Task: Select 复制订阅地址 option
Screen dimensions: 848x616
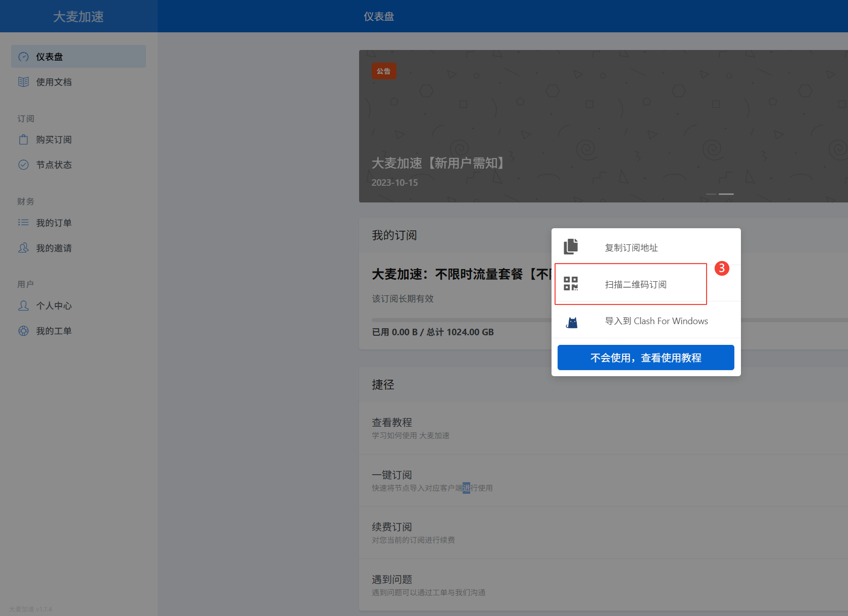Action: coord(631,247)
